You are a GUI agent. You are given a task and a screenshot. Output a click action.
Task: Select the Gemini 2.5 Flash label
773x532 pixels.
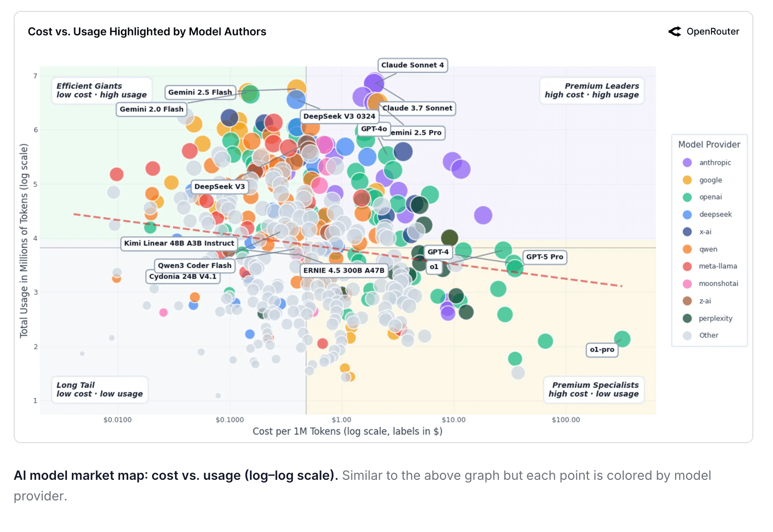[200, 92]
